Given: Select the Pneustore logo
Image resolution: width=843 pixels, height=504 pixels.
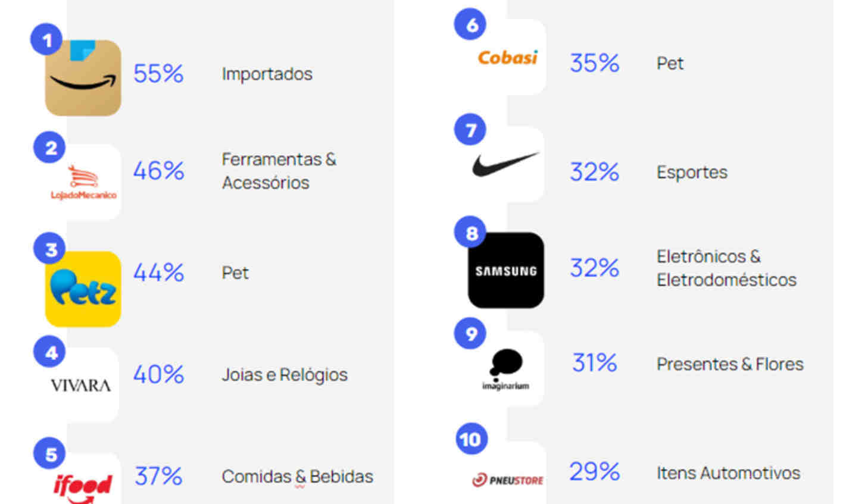Looking at the screenshot, I should [x=507, y=479].
